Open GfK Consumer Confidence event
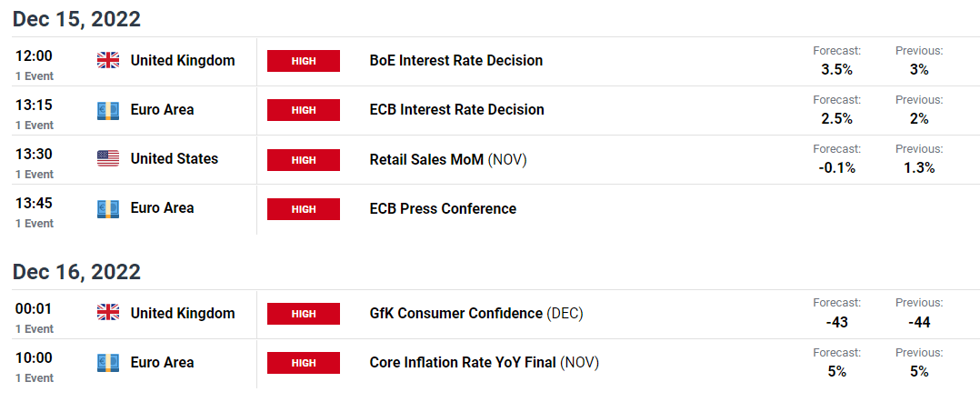Viewport: 980px width, 402px height. 476,313
